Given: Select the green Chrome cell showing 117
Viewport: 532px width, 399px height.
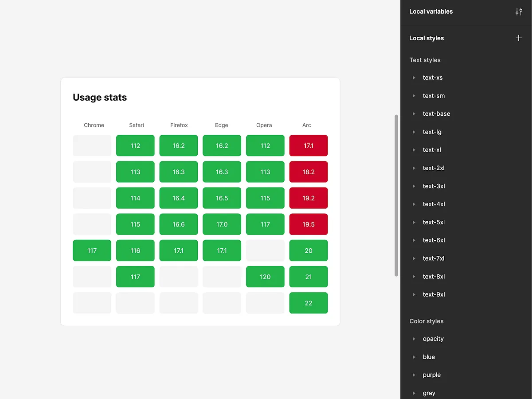Looking at the screenshot, I should [x=92, y=250].
